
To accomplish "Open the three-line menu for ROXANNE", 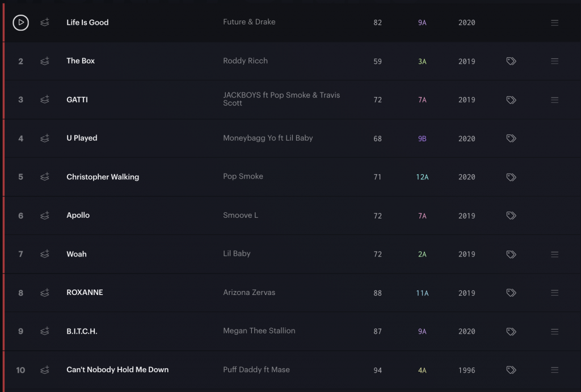I will [x=555, y=293].
